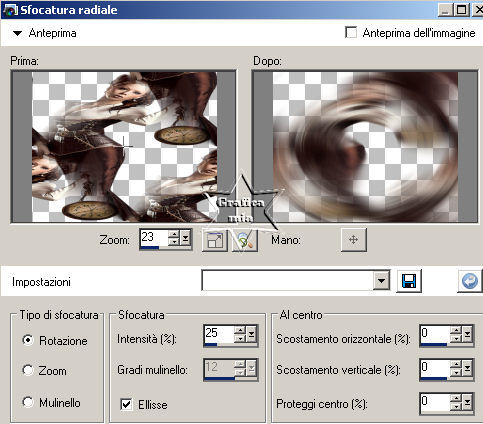Increase Zoom value with up arrow
483x424 pixels.
[x=173, y=234]
